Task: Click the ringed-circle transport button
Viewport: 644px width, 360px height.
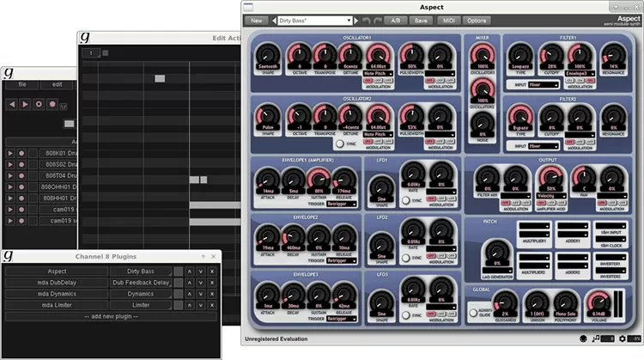Action: pyautogui.click(x=39, y=104)
